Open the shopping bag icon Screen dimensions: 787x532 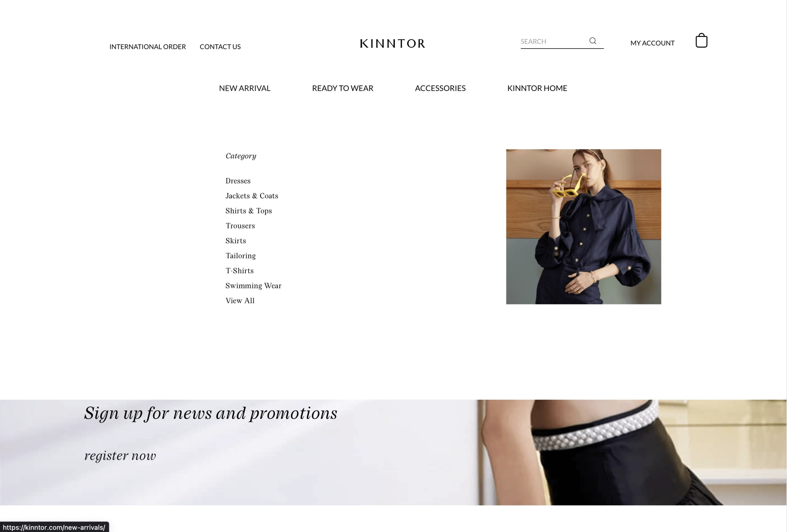pyautogui.click(x=701, y=41)
